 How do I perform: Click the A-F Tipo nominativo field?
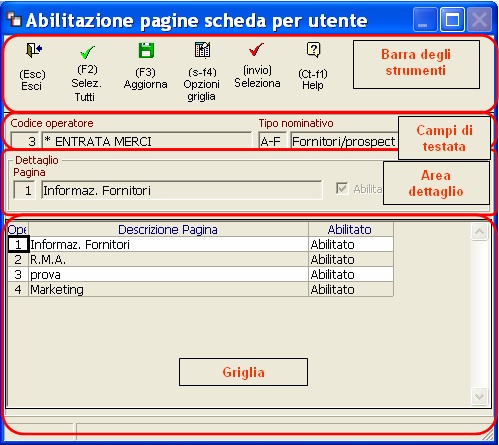pos(272,141)
